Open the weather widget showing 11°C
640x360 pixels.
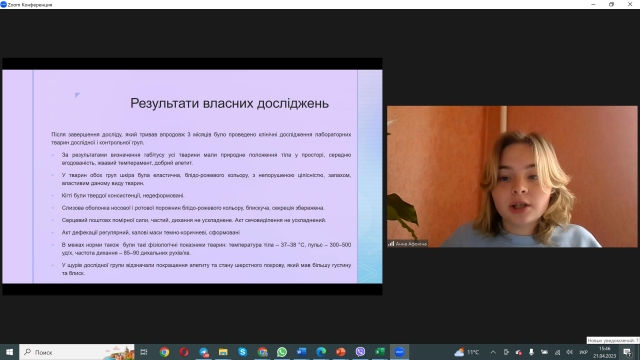point(467,352)
